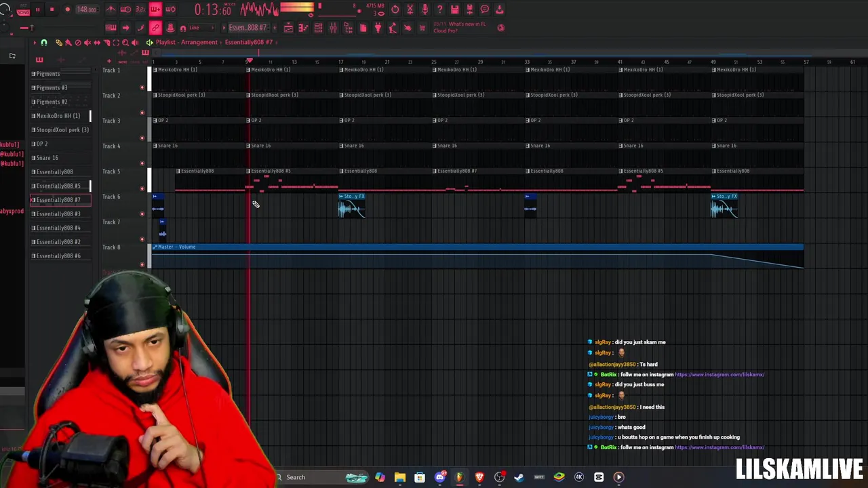Toggle the metronome icon

click(x=110, y=9)
